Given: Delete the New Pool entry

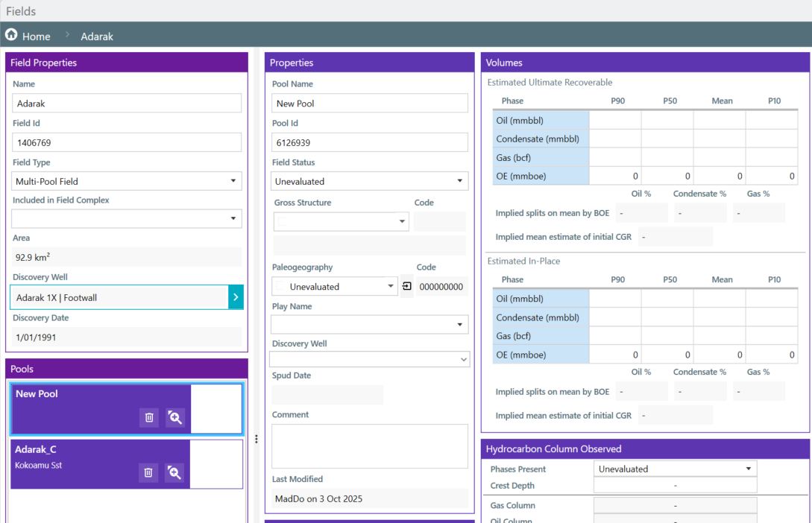Looking at the screenshot, I should pyautogui.click(x=149, y=417).
